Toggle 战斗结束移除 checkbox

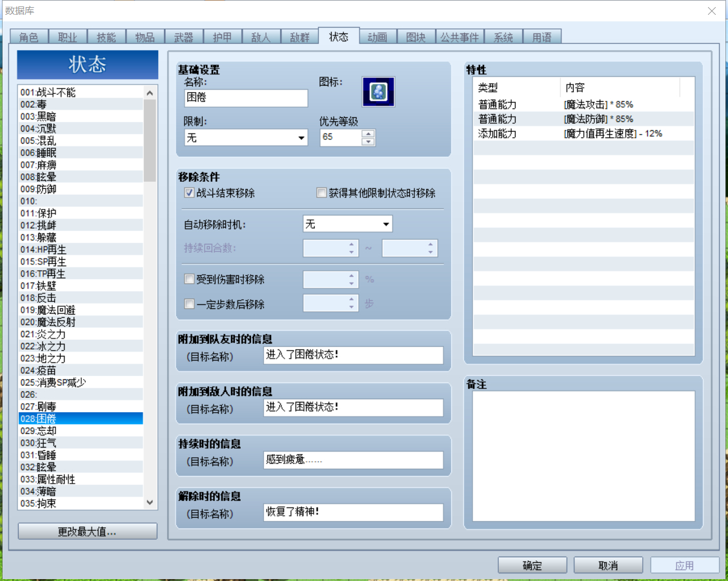point(189,193)
